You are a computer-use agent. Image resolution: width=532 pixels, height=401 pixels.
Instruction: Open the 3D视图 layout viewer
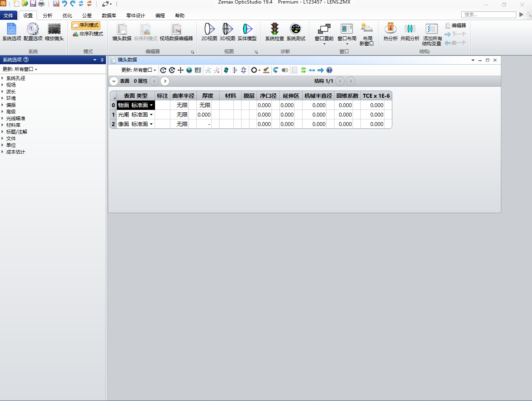tap(227, 32)
